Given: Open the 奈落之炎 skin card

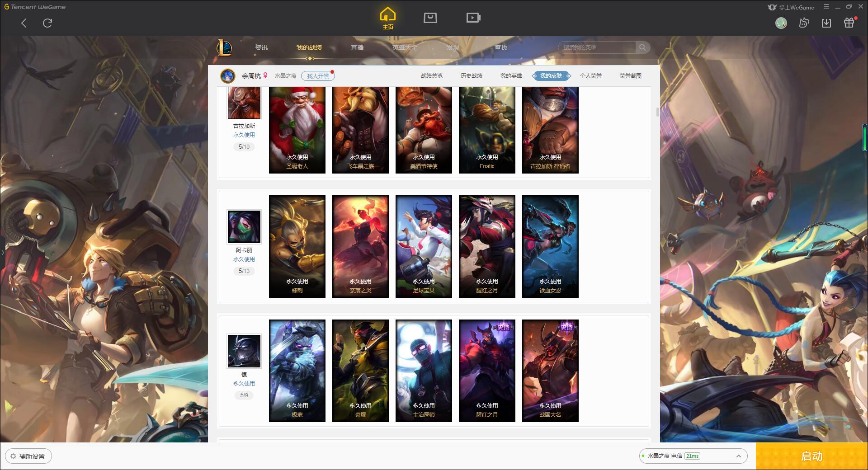Looking at the screenshot, I should click(x=360, y=246).
